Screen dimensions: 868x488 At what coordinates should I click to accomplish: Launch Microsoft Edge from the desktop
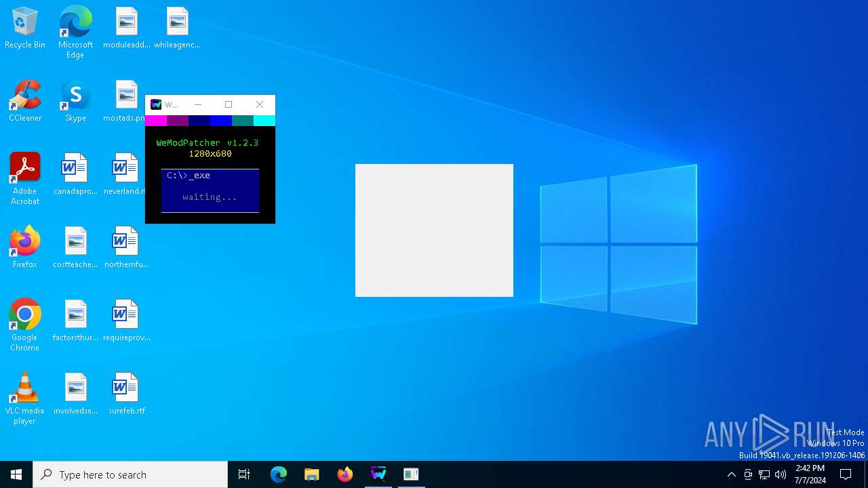click(x=75, y=32)
